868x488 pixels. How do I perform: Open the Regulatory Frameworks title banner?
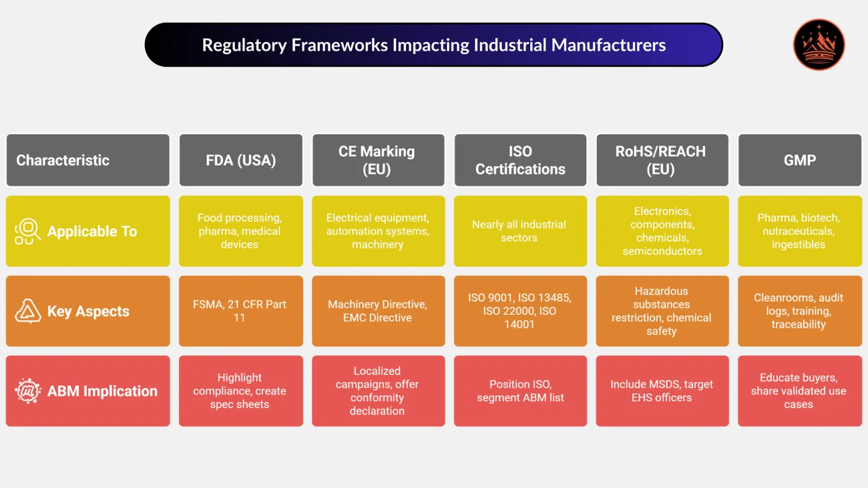434,44
